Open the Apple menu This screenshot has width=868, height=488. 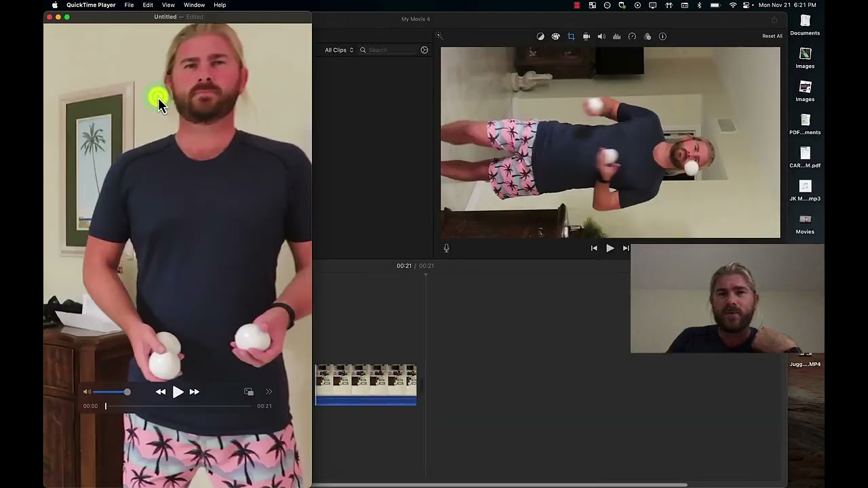[54, 5]
